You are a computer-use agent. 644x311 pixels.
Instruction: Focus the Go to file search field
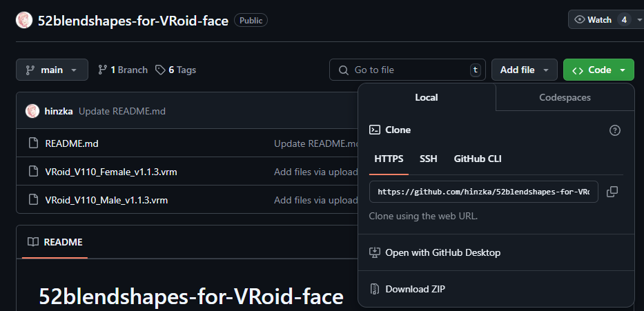coord(407,70)
